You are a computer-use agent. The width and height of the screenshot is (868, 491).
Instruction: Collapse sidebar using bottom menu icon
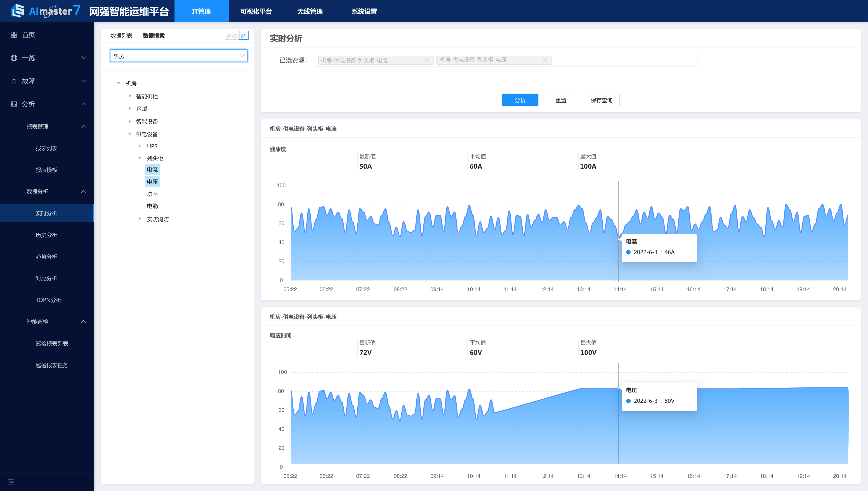[11, 482]
